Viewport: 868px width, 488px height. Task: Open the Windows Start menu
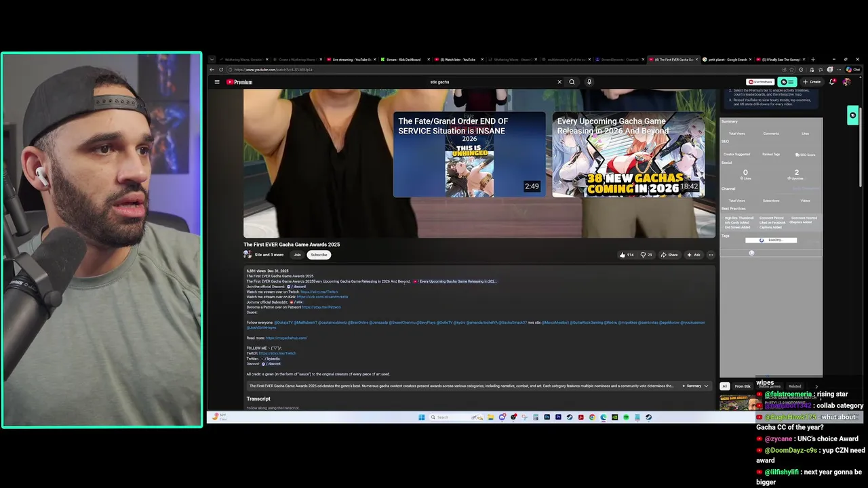coord(420,417)
